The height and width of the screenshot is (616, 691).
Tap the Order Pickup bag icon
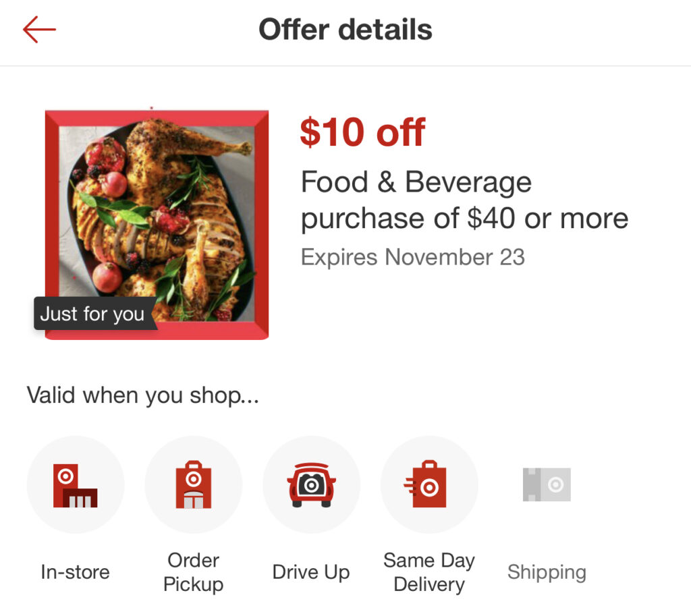193,484
